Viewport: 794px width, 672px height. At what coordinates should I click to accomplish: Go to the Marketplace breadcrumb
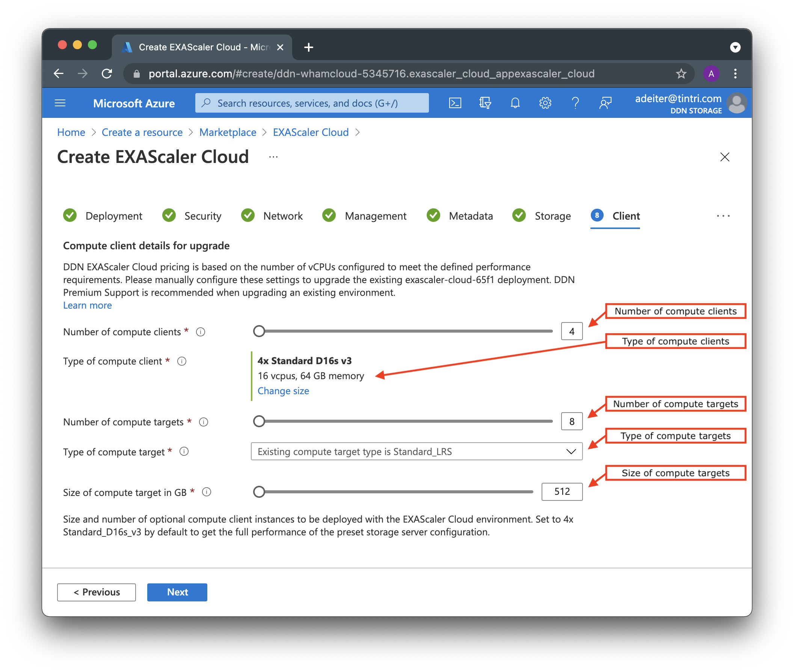tap(228, 132)
